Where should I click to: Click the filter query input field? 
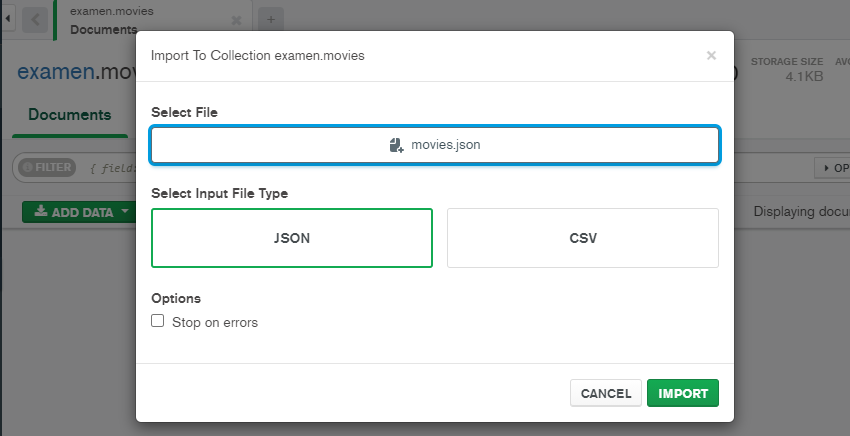(x=111, y=168)
